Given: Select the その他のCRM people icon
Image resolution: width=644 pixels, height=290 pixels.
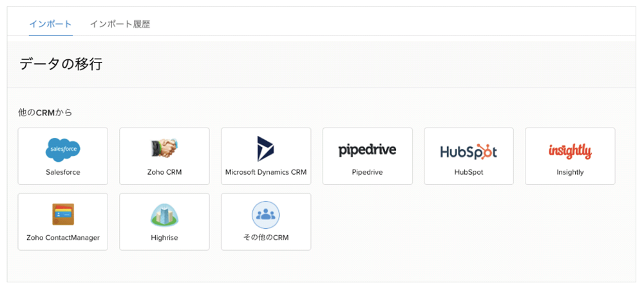Looking at the screenshot, I should coord(266,215).
